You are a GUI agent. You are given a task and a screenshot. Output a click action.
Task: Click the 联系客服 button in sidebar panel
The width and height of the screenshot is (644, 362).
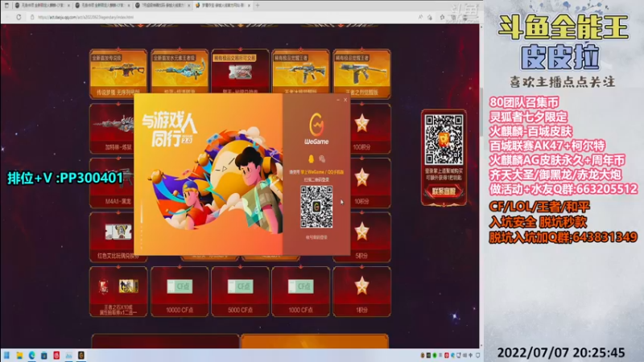click(444, 191)
